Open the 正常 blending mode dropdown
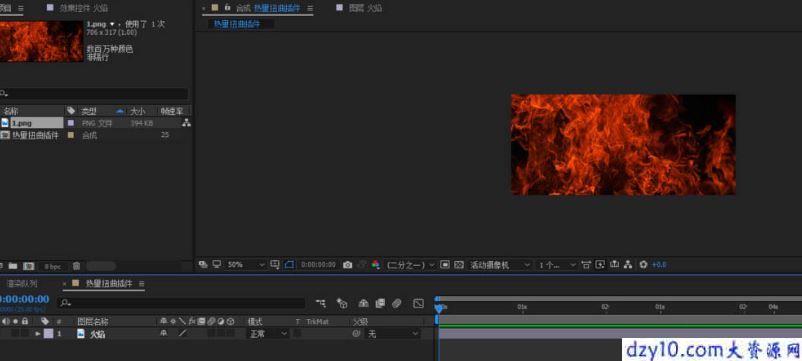 click(269, 334)
